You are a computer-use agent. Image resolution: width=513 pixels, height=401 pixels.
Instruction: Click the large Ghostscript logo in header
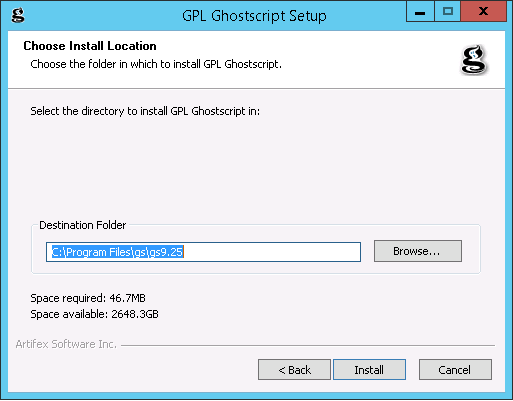tap(474, 60)
